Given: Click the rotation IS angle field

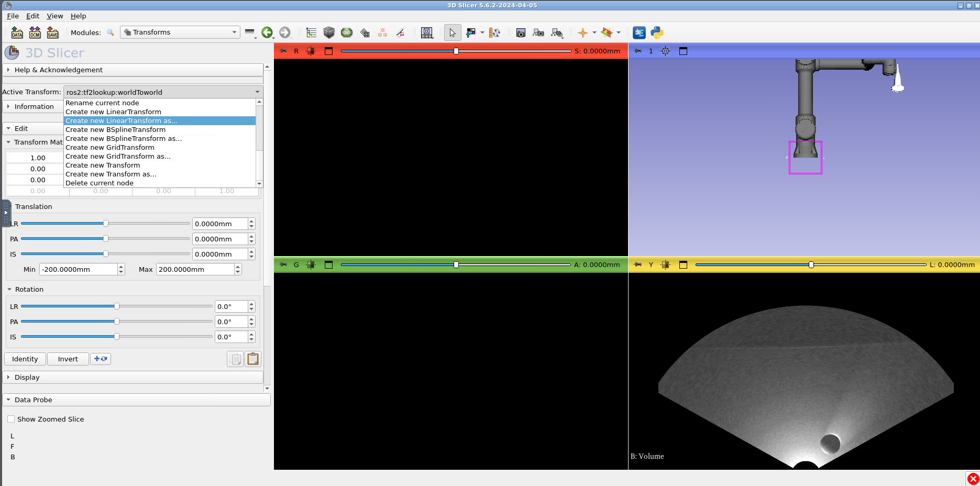Looking at the screenshot, I should pos(231,337).
